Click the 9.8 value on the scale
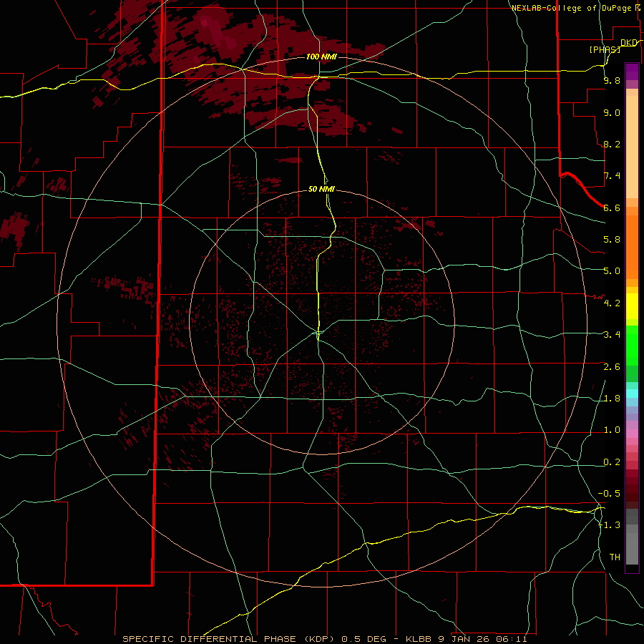644x644 pixels. point(612,81)
